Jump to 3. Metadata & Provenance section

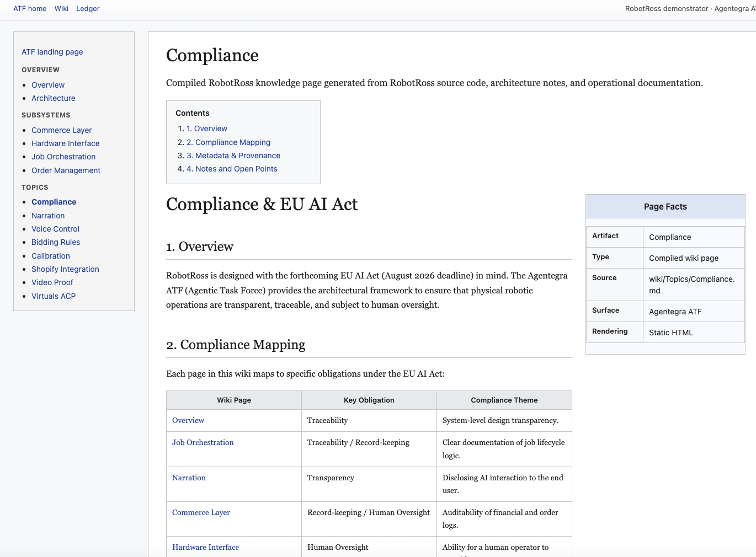[x=233, y=156]
